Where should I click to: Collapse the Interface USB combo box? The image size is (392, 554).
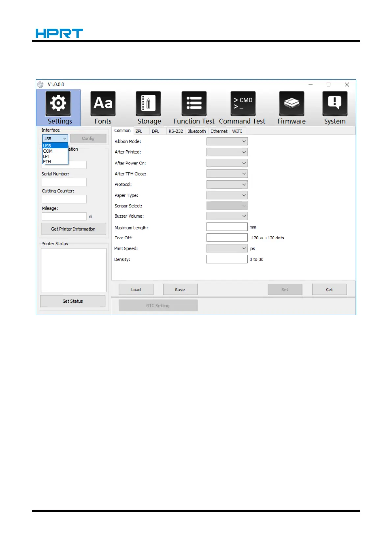[x=55, y=138]
